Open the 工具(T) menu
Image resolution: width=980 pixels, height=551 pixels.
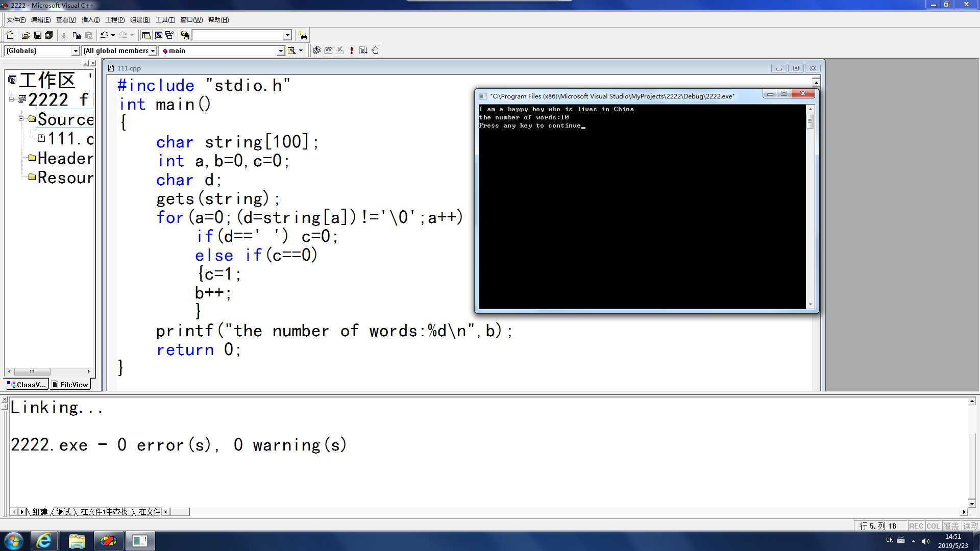[165, 20]
